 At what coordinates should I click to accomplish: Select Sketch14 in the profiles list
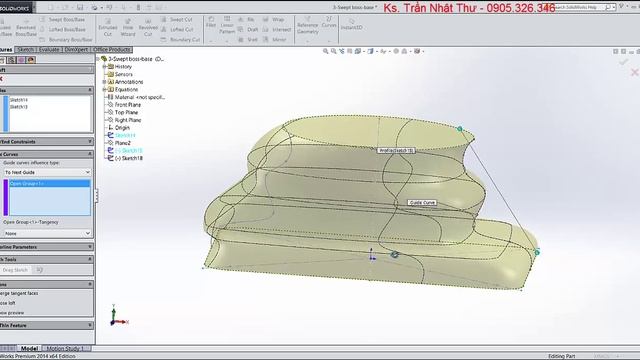19,100
